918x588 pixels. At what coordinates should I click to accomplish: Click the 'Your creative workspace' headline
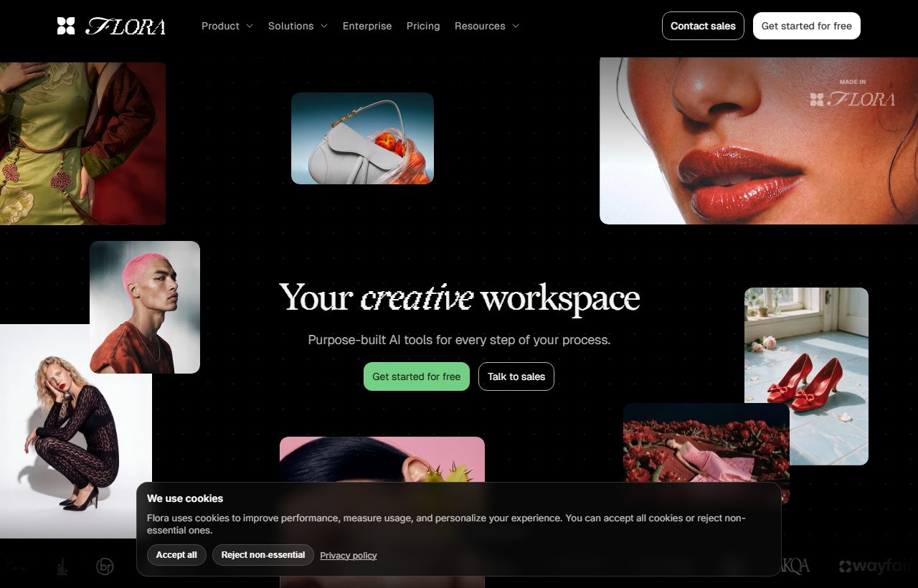click(459, 298)
